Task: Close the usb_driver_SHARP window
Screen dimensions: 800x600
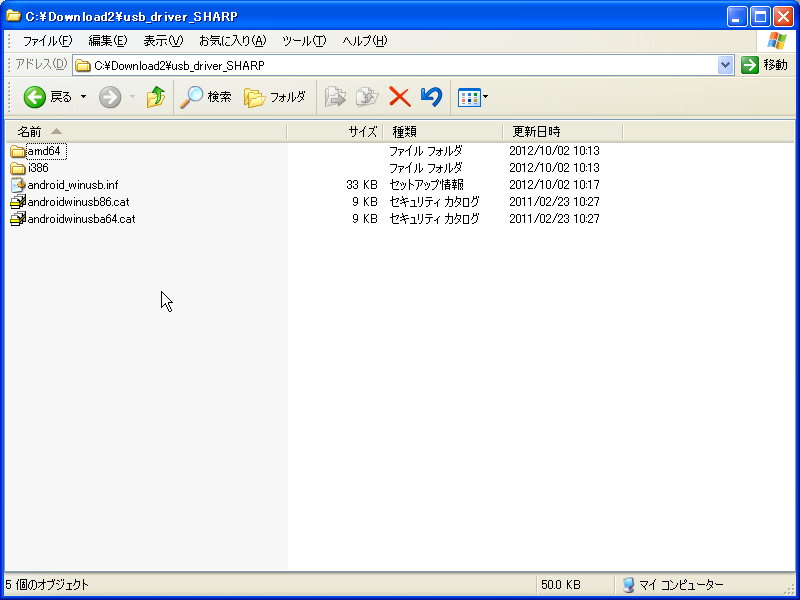Action: coord(783,17)
